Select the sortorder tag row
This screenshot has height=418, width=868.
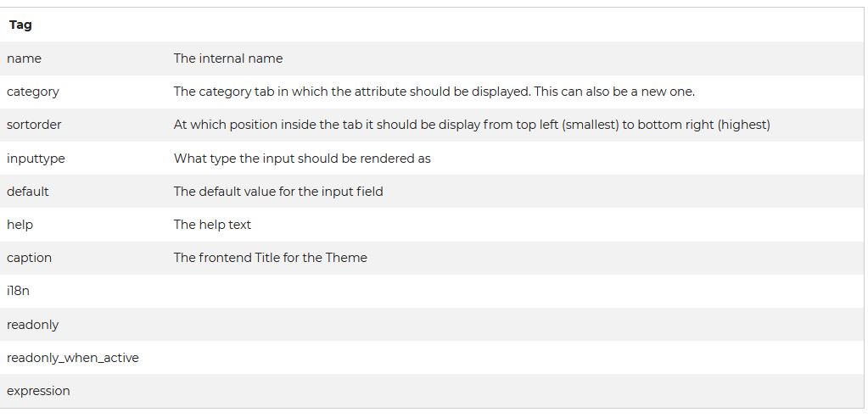(x=433, y=125)
